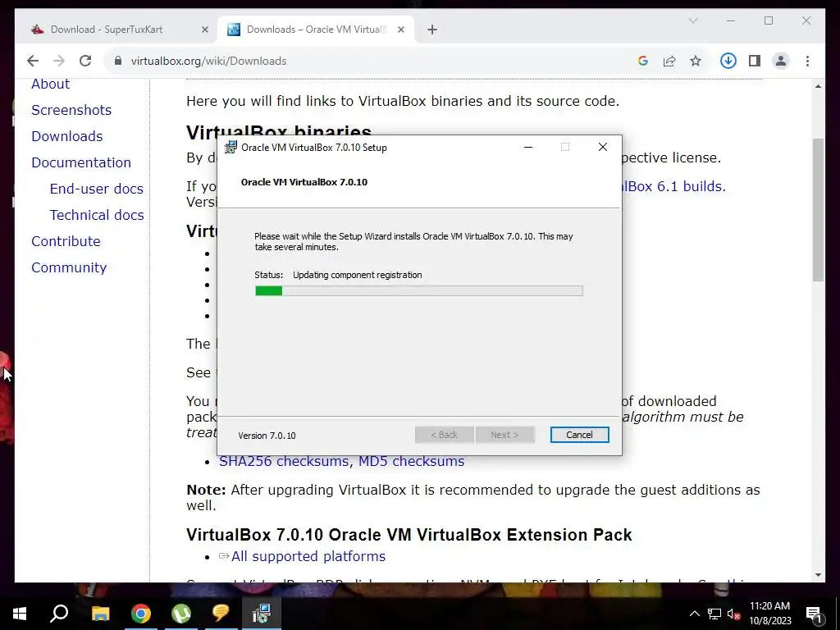840x630 pixels.
Task: Open the yellow chat app taskbar icon
Action: (221, 614)
